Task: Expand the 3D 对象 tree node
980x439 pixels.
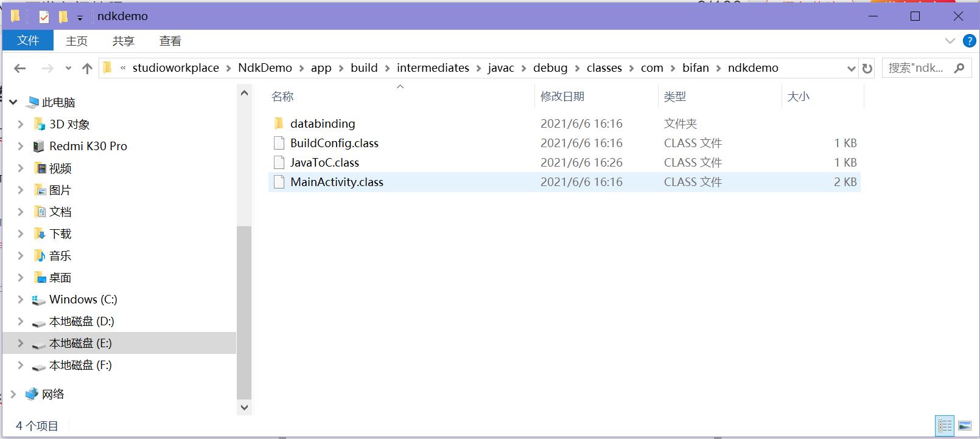Action: click(20, 124)
